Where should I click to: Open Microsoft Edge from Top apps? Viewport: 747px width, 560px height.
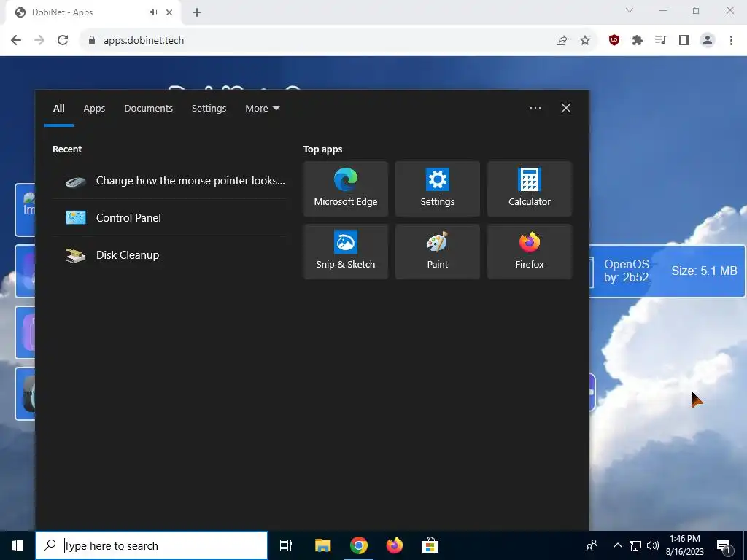pyautogui.click(x=345, y=189)
